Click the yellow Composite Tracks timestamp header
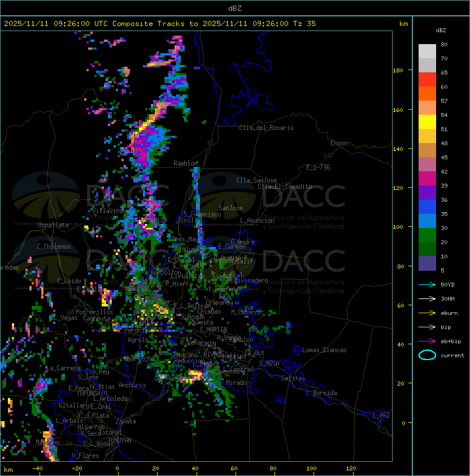This screenshot has width=470, height=476. click(x=160, y=24)
